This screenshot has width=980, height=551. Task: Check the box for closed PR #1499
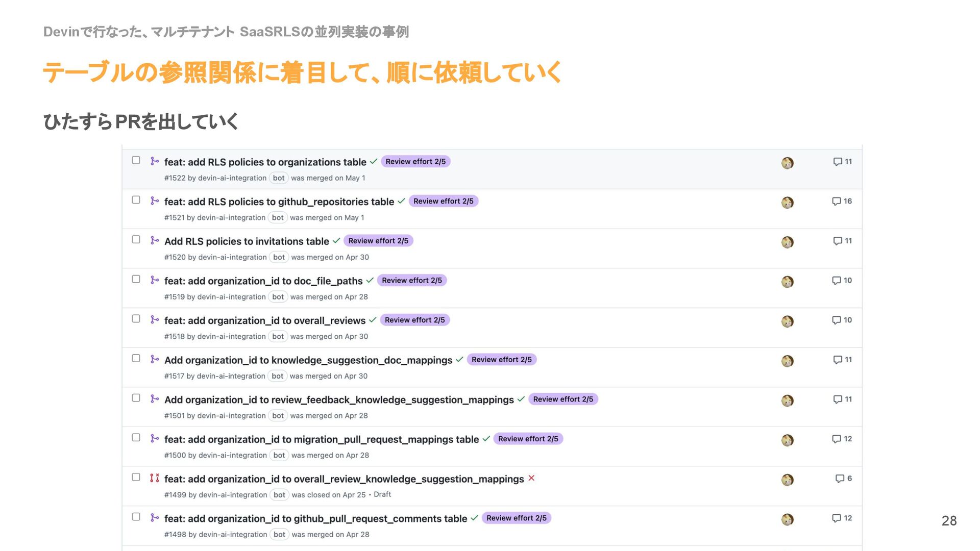136,477
